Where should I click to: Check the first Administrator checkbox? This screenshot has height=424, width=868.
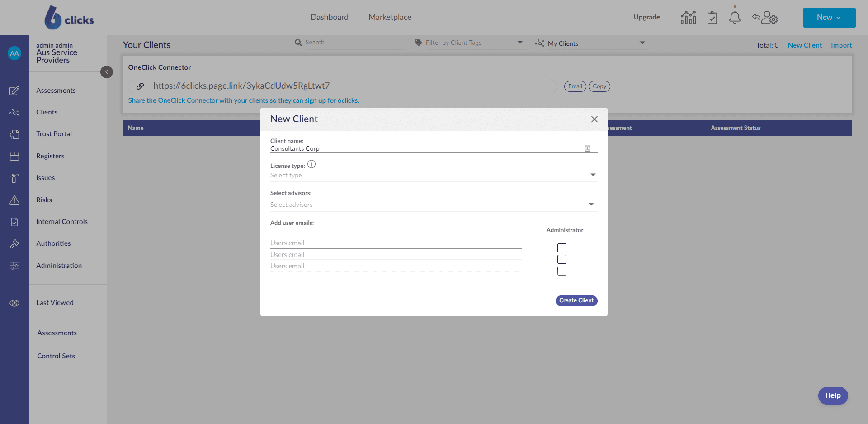click(x=562, y=248)
